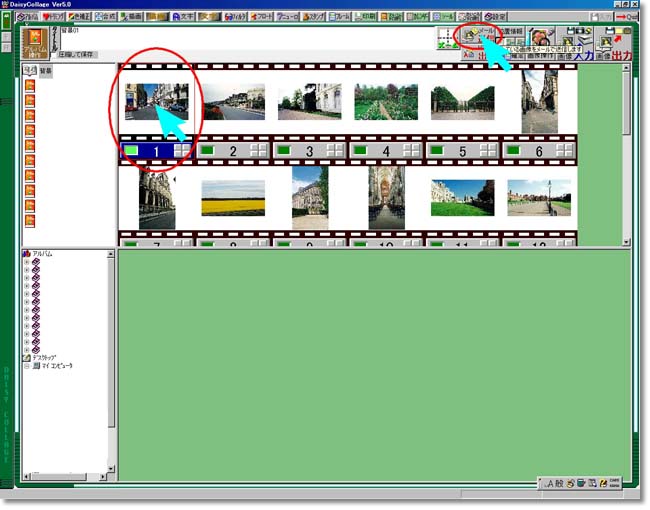The height and width of the screenshot is (510, 650).
Task: Open the 色補正 color correction tab
Action: [79, 17]
